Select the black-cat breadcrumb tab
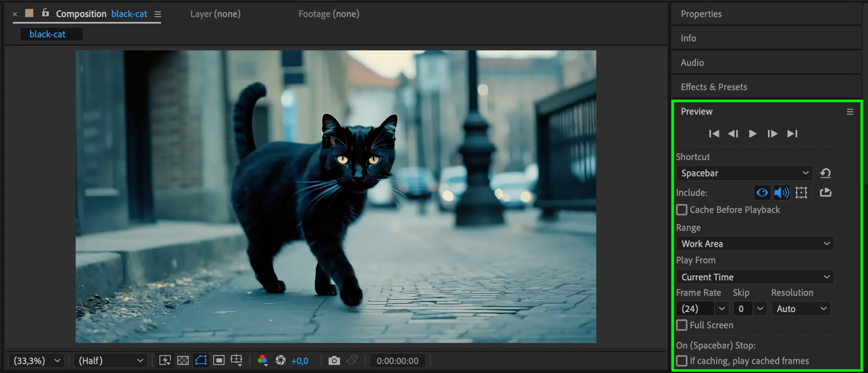Image resolution: width=868 pixels, height=373 pixels. pos(51,34)
